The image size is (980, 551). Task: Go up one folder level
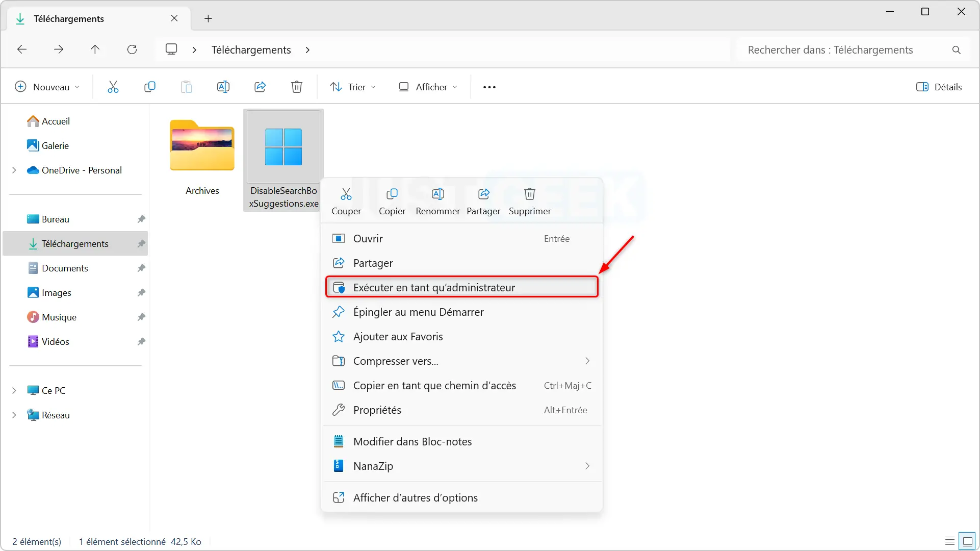click(x=95, y=49)
